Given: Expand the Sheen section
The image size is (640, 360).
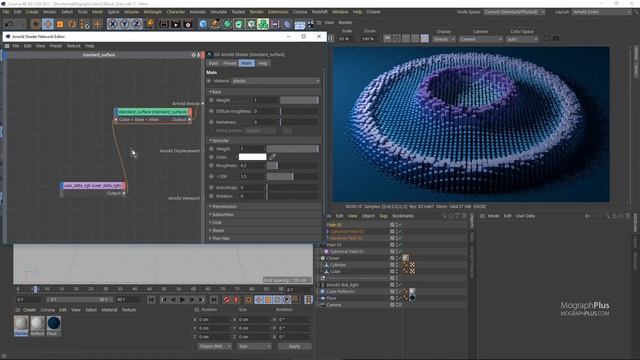Looking at the screenshot, I should 218,231.
